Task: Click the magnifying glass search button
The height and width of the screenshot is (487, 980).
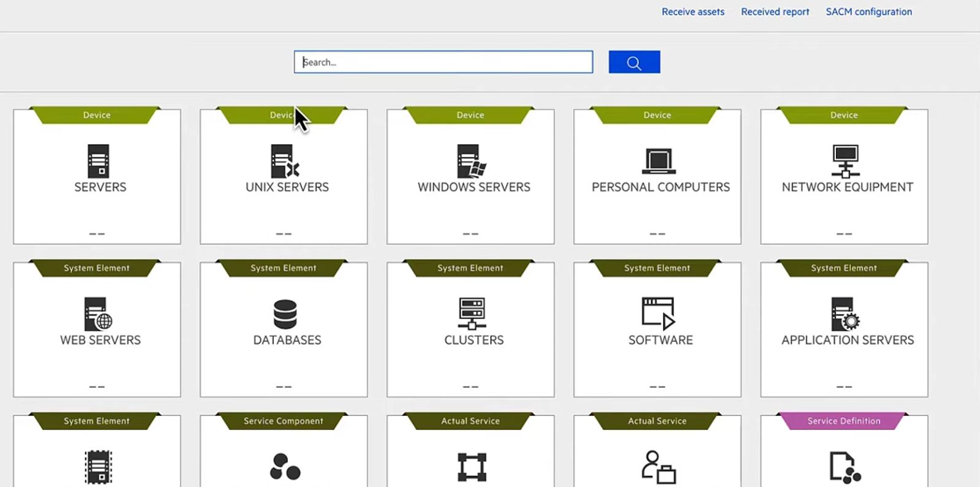Action: point(634,62)
